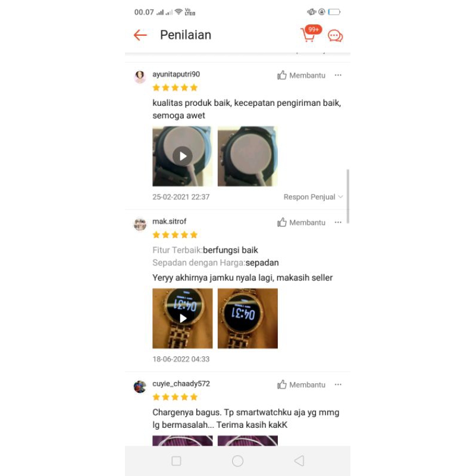Screen dimensions: 476x476
Task: Open the chat messages icon
Action: point(335,36)
